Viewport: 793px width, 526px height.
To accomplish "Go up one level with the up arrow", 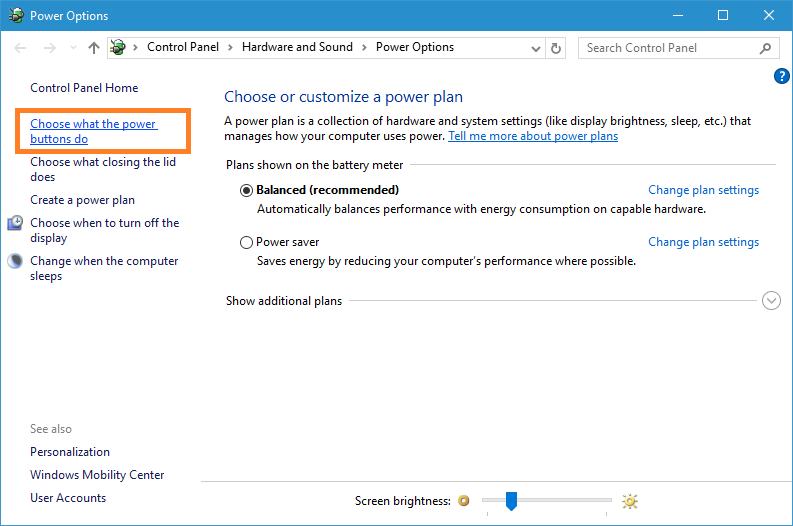I will pos(94,48).
